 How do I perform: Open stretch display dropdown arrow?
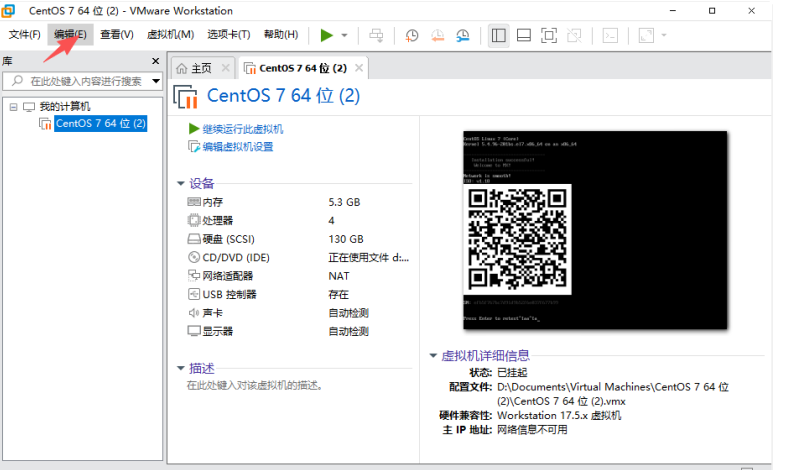(664, 35)
